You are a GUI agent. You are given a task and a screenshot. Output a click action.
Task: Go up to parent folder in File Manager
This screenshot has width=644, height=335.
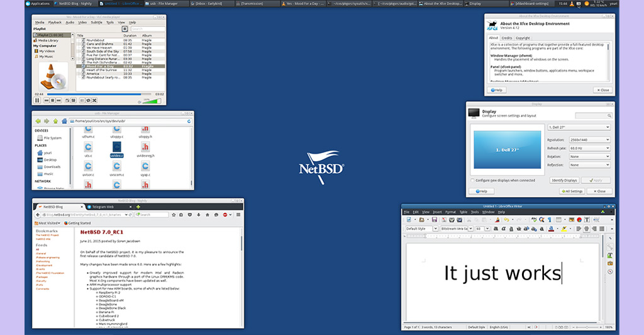click(x=55, y=121)
